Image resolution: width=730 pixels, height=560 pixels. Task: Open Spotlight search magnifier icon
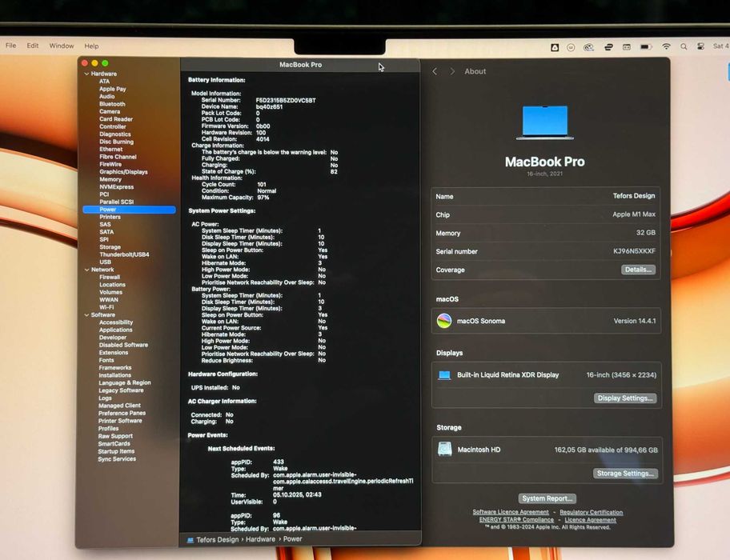[x=684, y=46]
